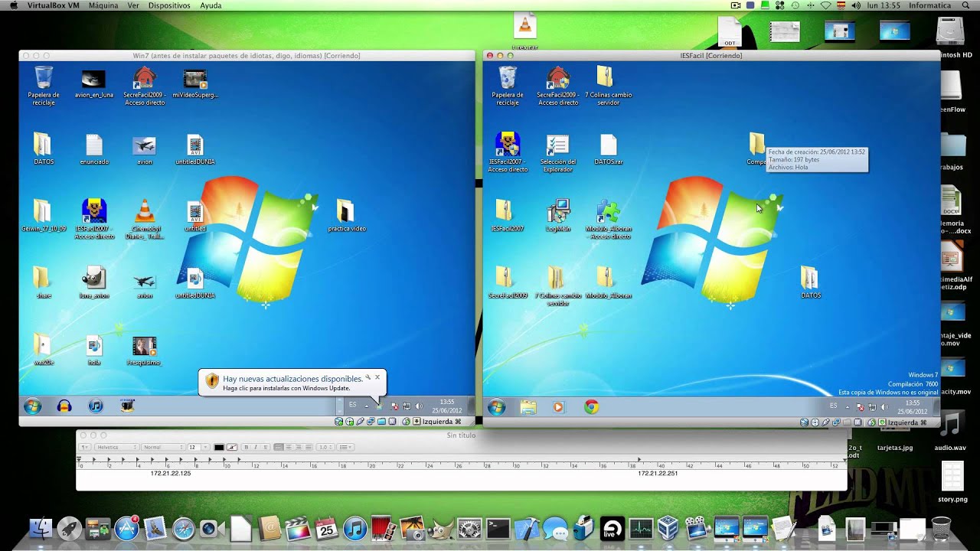Open Normal typeface style dropdown
Viewport: 980px width, 551px height.
pos(162,447)
